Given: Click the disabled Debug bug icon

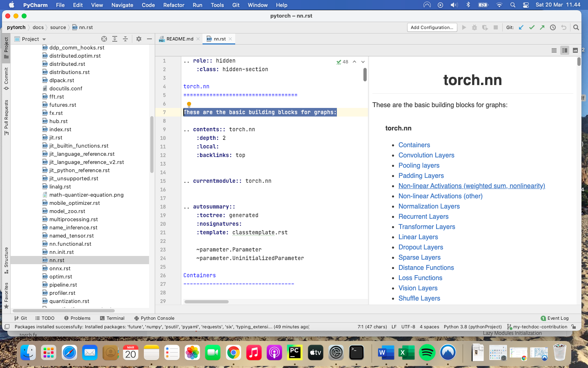Looking at the screenshot, I should pos(474,27).
